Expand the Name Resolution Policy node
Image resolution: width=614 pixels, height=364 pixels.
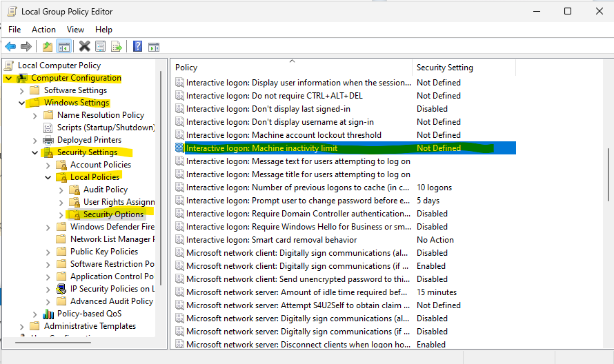click(x=35, y=115)
